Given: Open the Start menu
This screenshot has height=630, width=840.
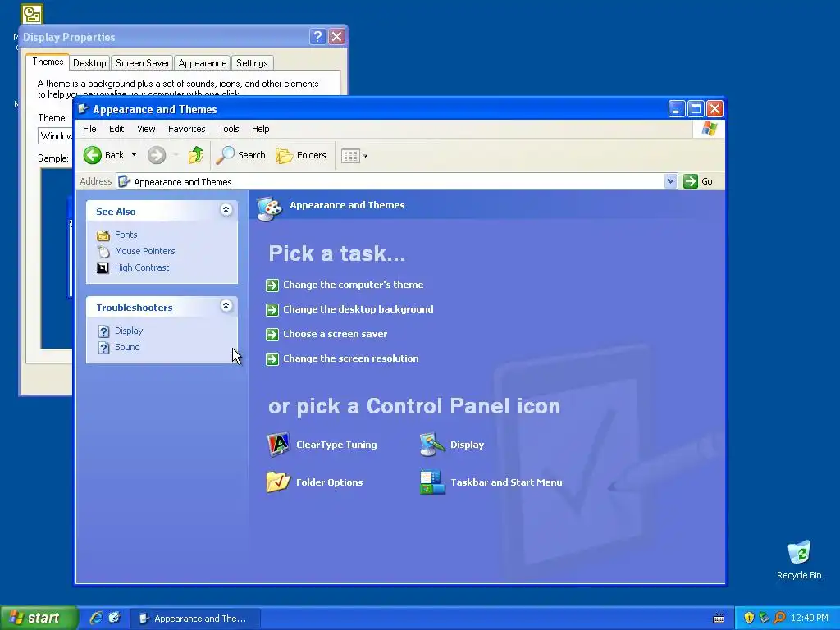Looking at the screenshot, I should pyautogui.click(x=39, y=619).
